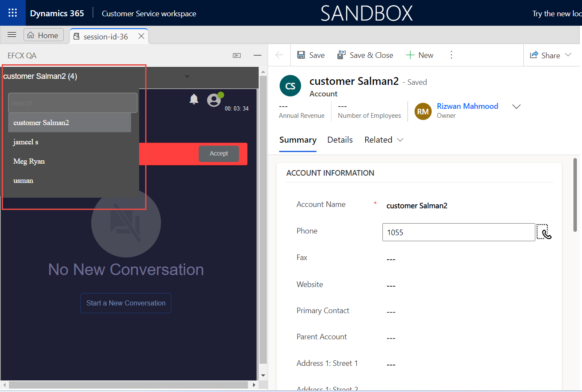Go to the Home tab

(x=43, y=35)
